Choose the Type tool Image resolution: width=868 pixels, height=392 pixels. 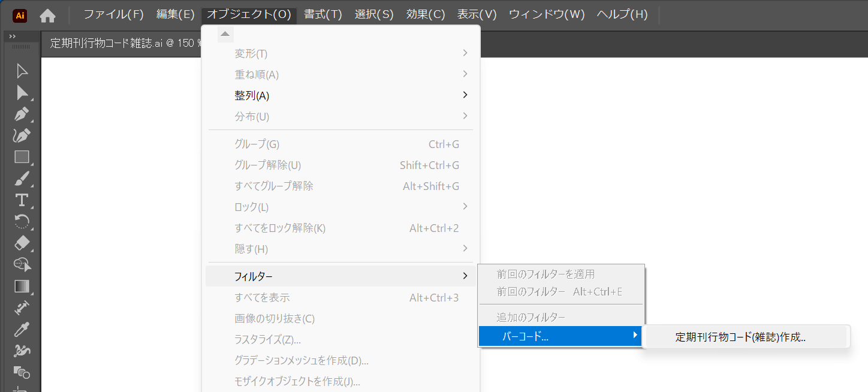pyautogui.click(x=22, y=200)
